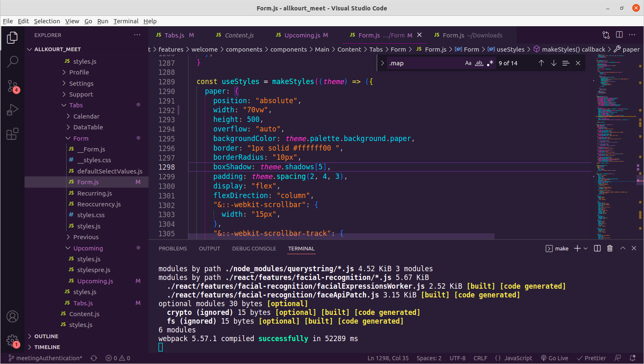Toggle Match Case in find widget
This screenshot has width=644, height=364.
pyautogui.click(x=468, y=63)
